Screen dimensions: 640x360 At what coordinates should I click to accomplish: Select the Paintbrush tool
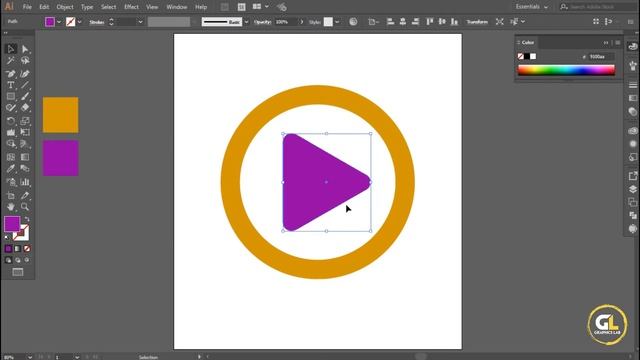25,97
